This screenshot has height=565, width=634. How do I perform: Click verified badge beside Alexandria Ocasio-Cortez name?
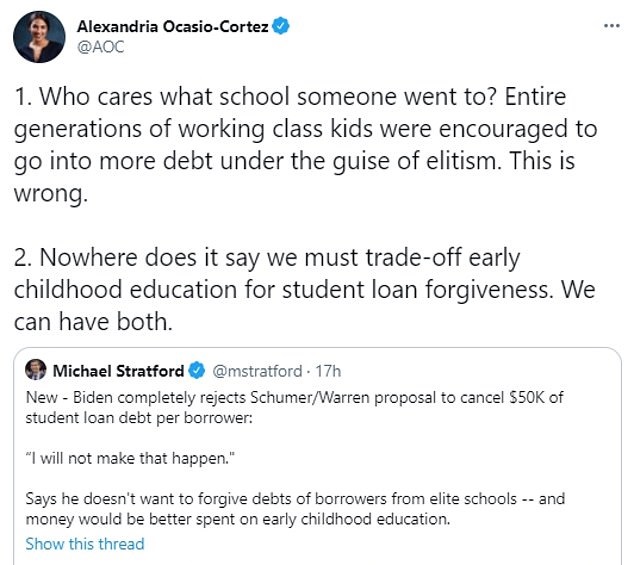click(281, 27)
